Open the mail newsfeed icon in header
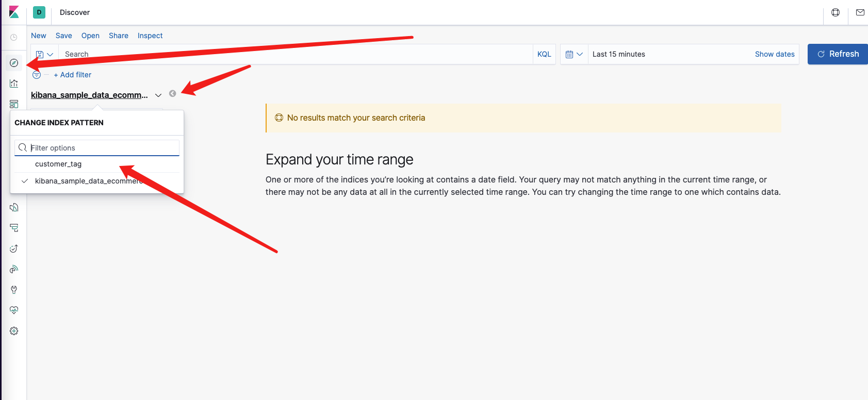Screen dimensions: 868x400 pyautogui.click(x=860, y=12)
